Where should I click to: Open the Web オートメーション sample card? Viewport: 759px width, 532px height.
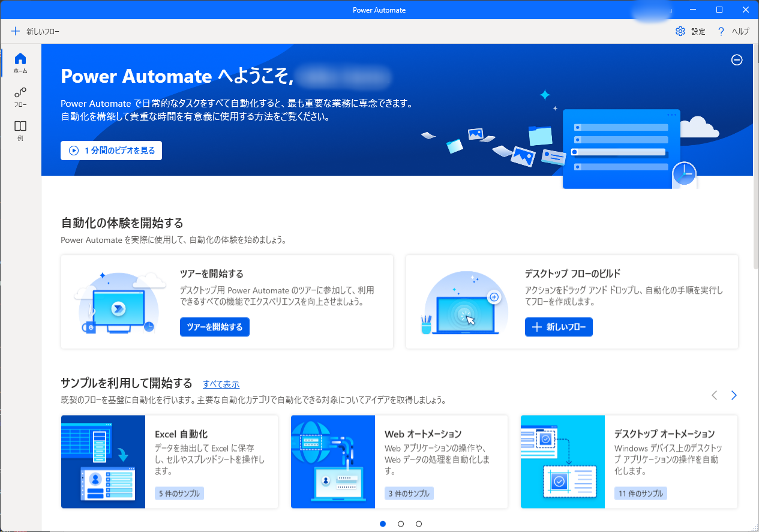[399, 461]
